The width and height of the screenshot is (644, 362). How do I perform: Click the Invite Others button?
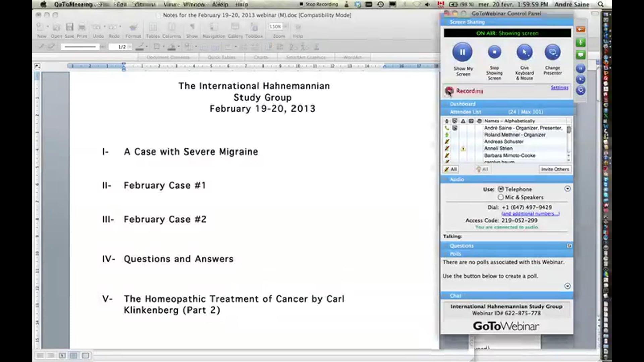point(555,169)
